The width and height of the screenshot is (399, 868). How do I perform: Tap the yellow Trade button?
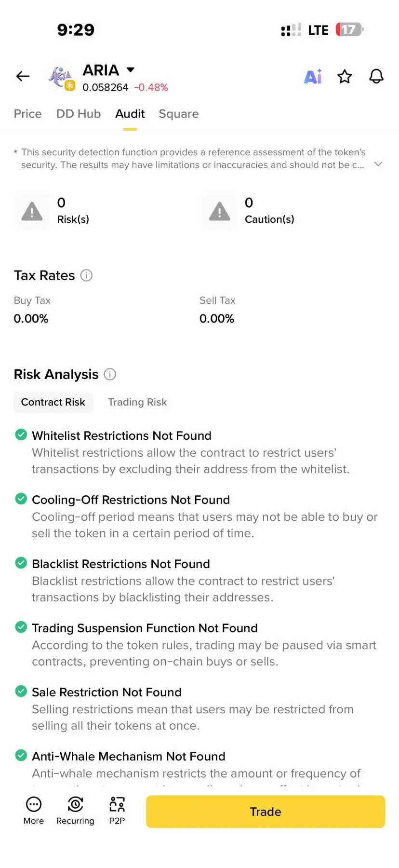(266, 812)
